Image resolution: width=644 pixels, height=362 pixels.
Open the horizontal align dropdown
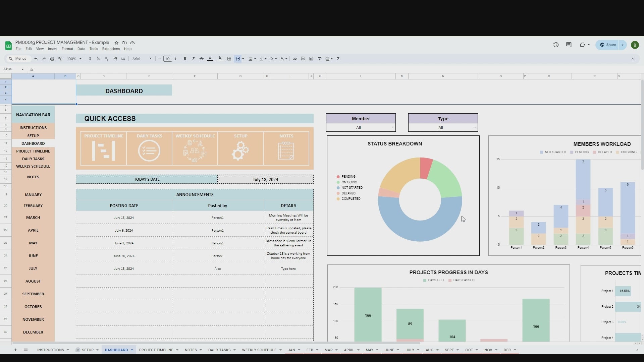252,59
